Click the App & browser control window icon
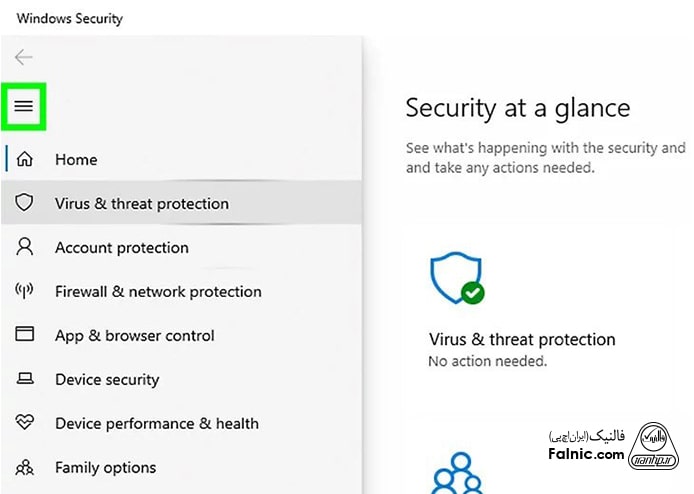694x494 pixels. 25,335
